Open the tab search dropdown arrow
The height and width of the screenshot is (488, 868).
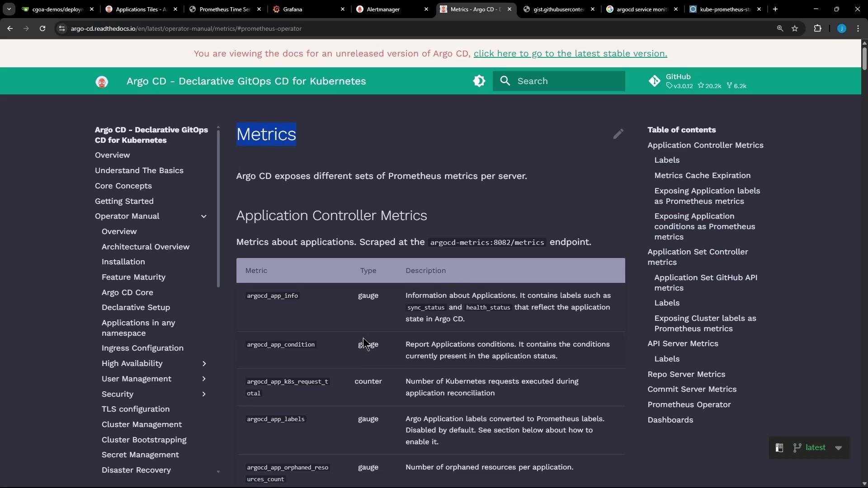(x=9, y=9)
